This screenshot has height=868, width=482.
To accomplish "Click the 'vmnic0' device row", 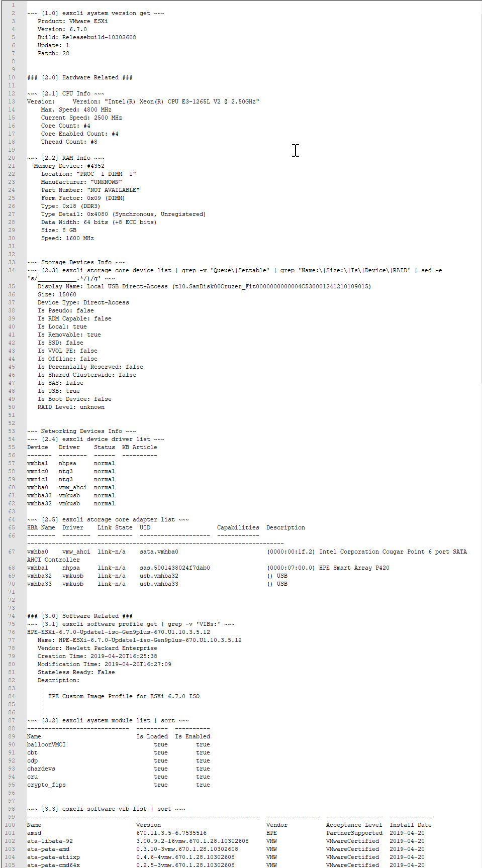I will (71, 471).
